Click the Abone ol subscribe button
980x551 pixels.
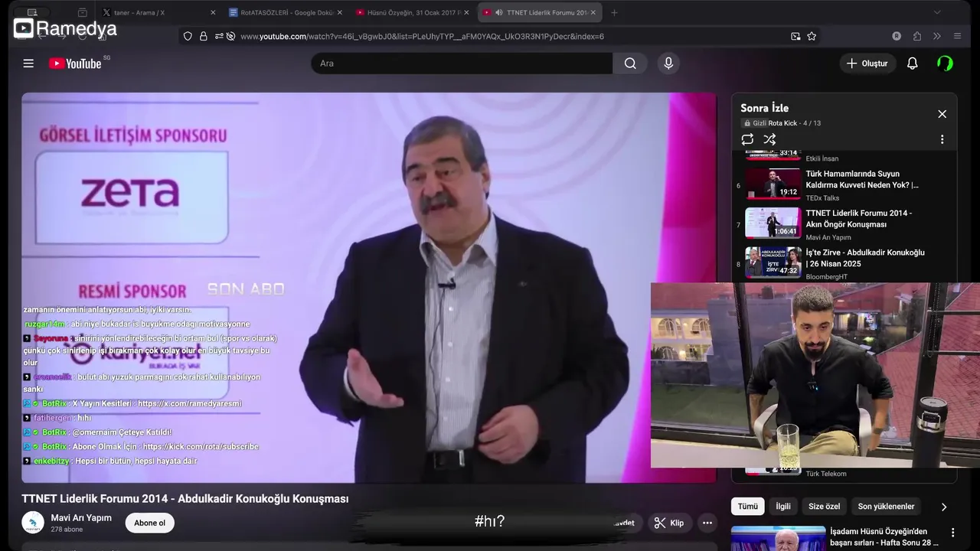point(149,523)
